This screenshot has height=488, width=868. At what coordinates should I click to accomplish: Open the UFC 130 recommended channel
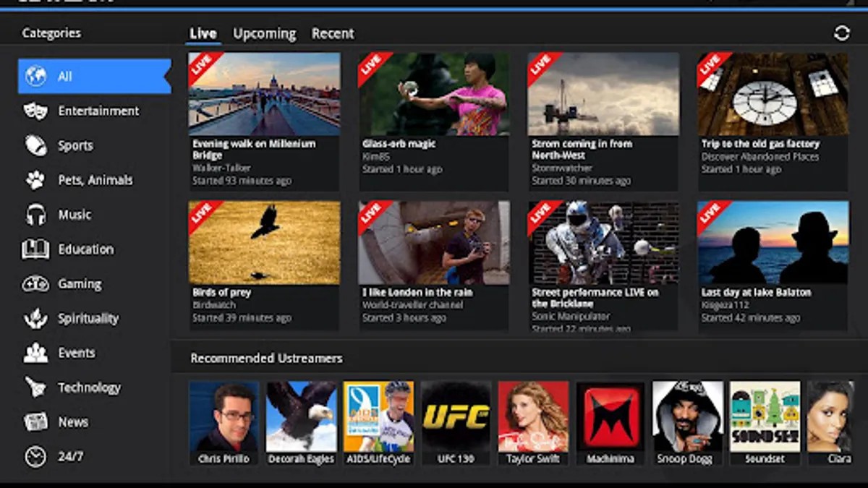click(x=456, y=423)
